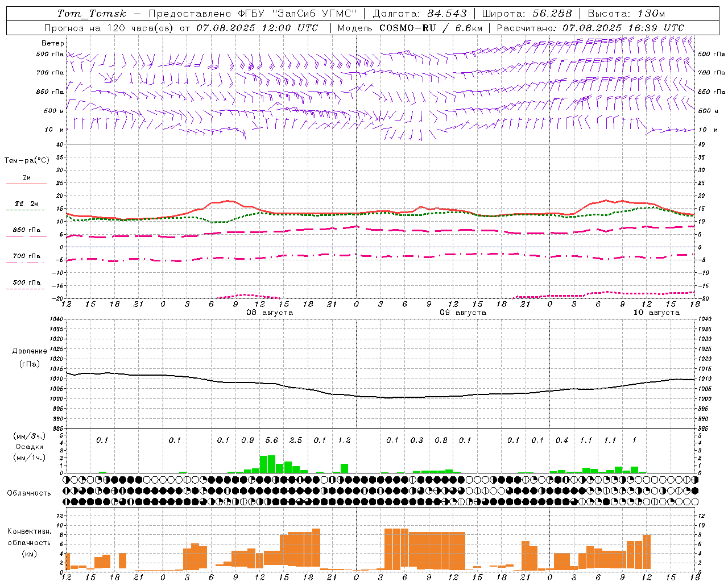The image size is (728, 582).
Task: Click the (мм/1ч.) precipitation unit label
Action: coord(28,458)
